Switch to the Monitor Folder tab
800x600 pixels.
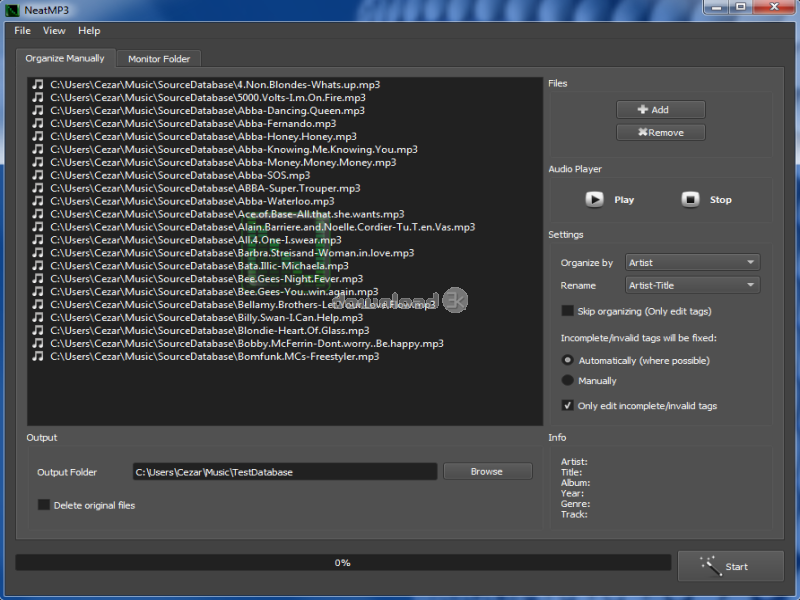[x=159, y=59]
